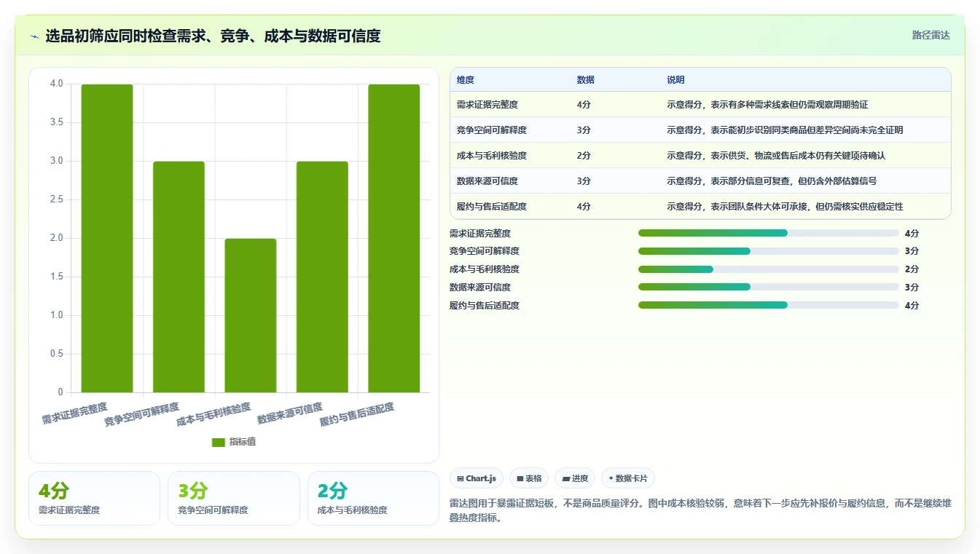This screenshot has width=980, height=554.
Task: Open the 4分 需求证据完整度 data card
Action: [94, 498]
